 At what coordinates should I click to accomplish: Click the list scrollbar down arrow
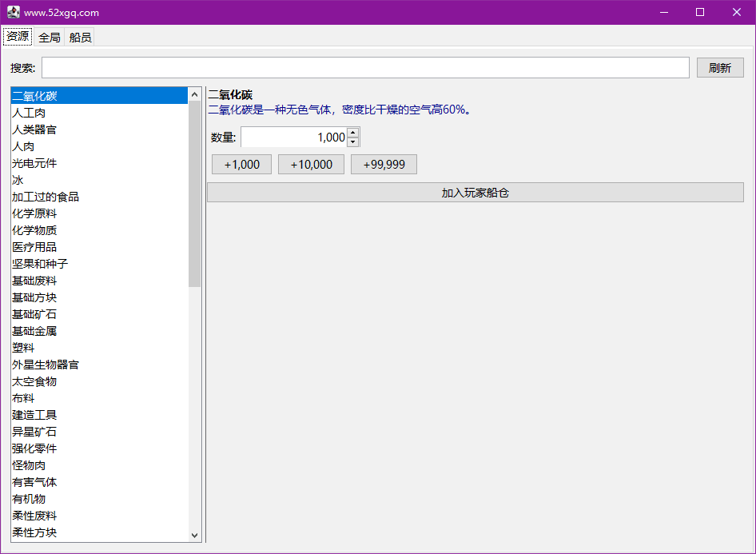tap(194, 535)
